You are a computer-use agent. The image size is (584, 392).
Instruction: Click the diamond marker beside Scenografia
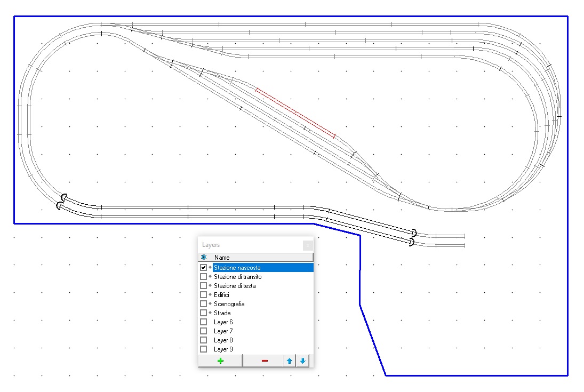(210, 303)
